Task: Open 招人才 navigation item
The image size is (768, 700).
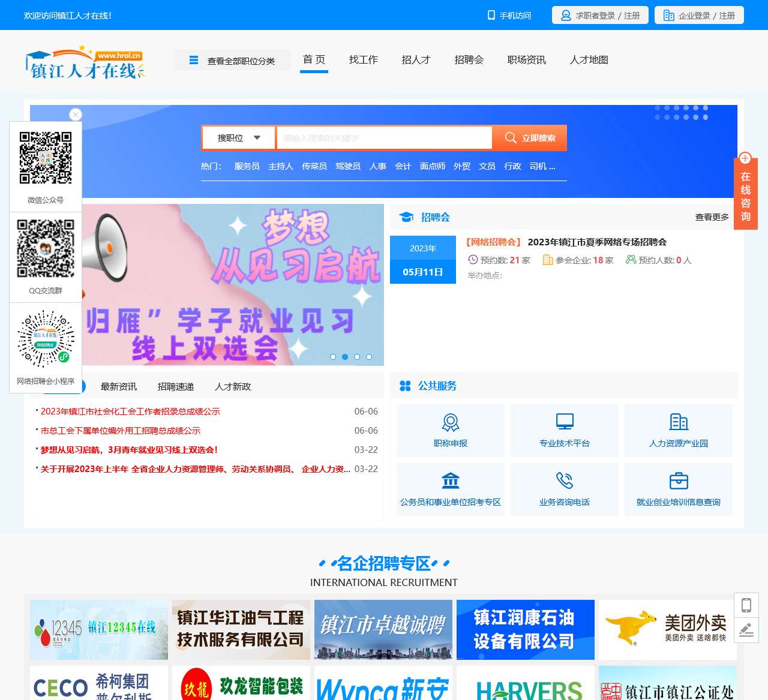Action: click(416, 59)
